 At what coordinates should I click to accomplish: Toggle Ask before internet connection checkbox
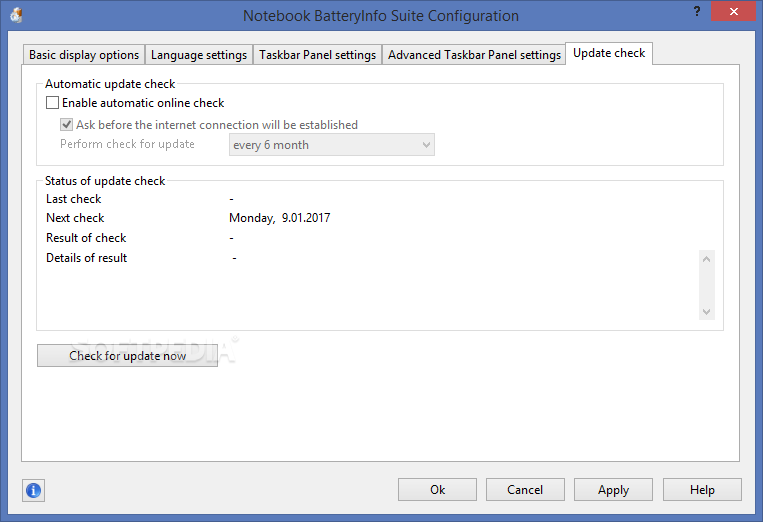pyautogui.click(x=67, y=125)
